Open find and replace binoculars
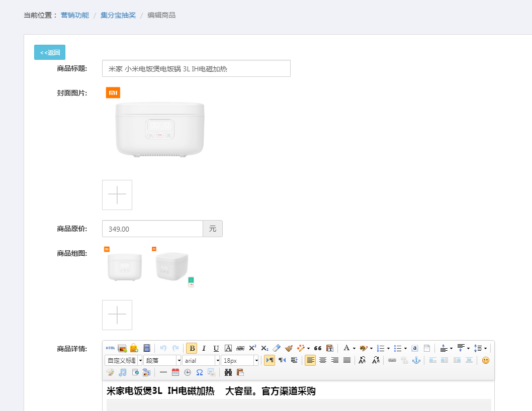Image resolution: width=532 pixels, height=411 pixels. coord(228,372)
